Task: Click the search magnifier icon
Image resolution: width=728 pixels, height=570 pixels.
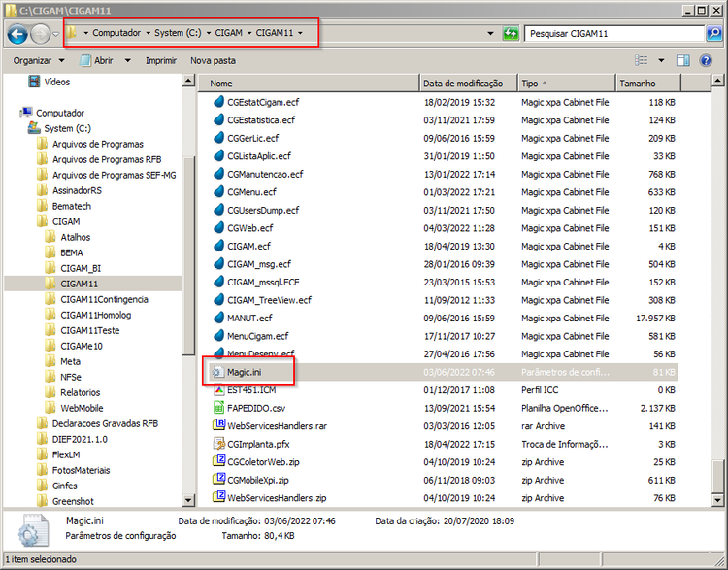Action: click(714, 33)
